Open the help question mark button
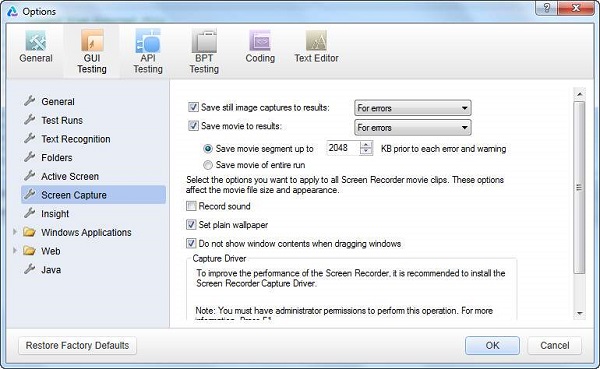Image resolution: width=600 pixels, height=369 pixels. pos(546,8)
